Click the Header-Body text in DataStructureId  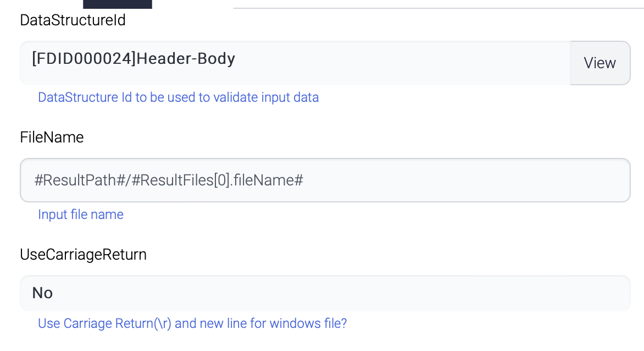[x=186, y=59]
